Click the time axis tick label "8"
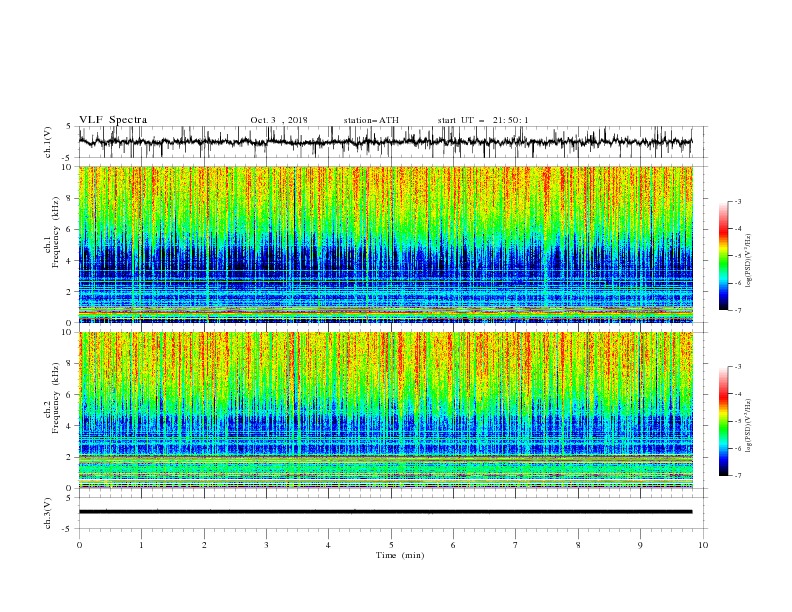Image resolution: width=792 pixels, height=612 pixels. point(578,545)
